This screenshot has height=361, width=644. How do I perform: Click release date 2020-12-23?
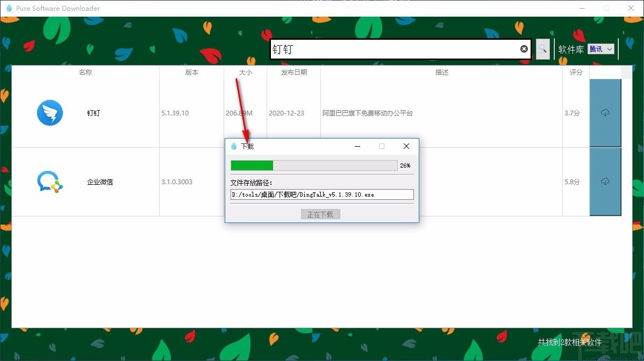tap(287, 113)
